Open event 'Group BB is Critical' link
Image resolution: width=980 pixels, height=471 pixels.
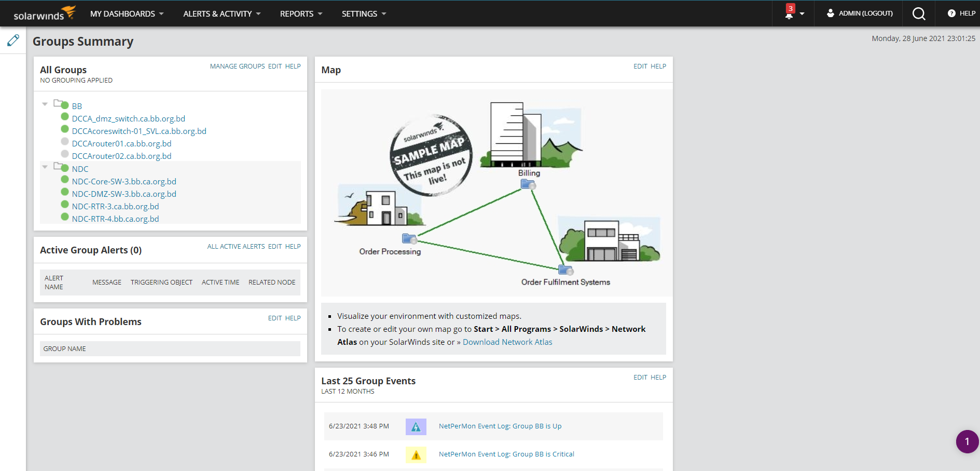(x=506, y=454)
